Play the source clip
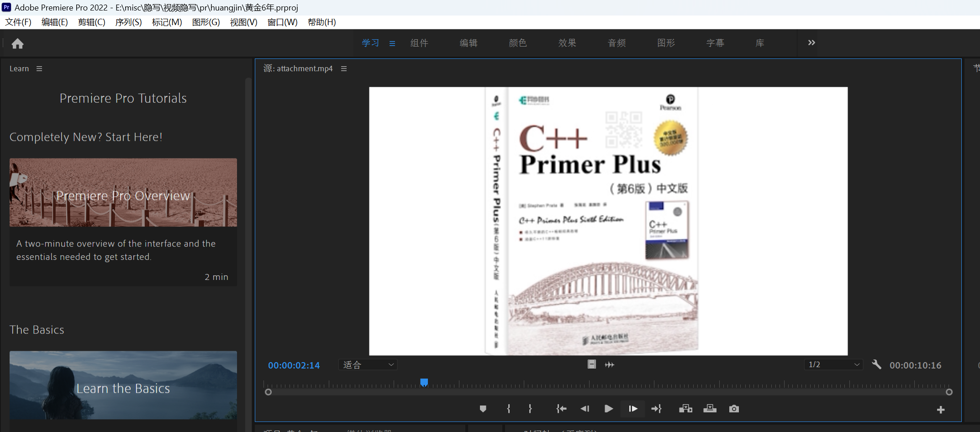The image size is (980, 432). pyautogui.click(x=608, y=409)
